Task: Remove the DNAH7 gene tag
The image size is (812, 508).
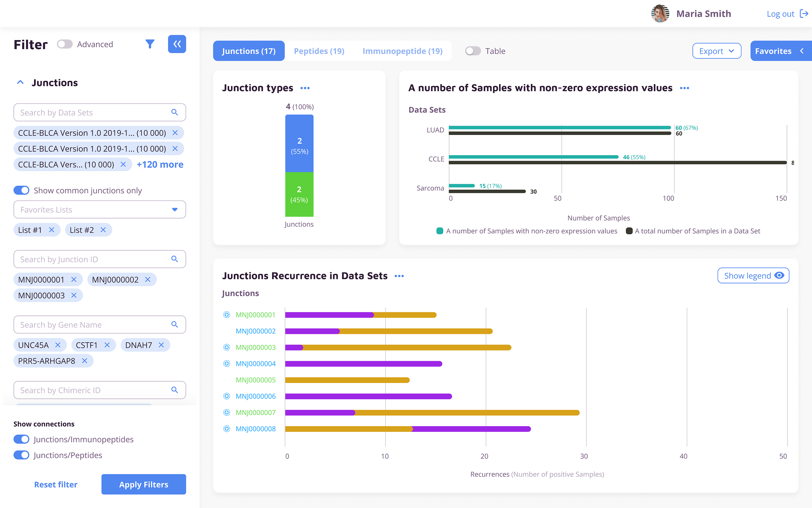Action: click(161, 345)
